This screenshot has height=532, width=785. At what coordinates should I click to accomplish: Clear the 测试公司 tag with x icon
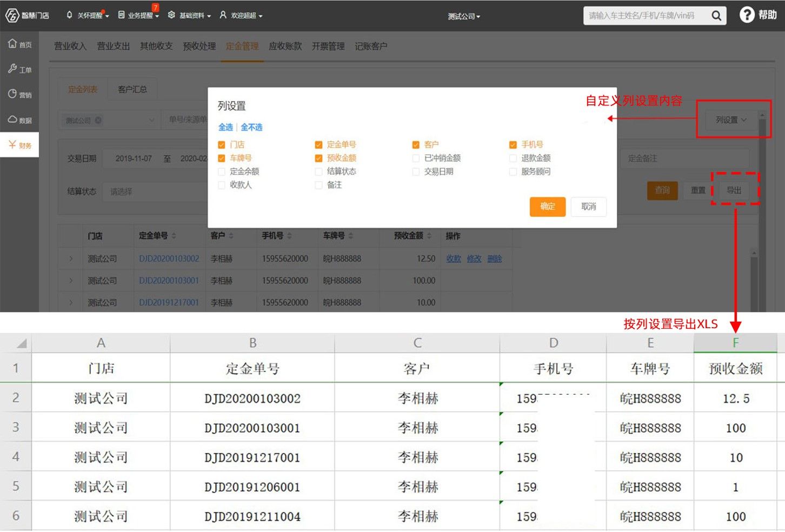tap(98, 120)
